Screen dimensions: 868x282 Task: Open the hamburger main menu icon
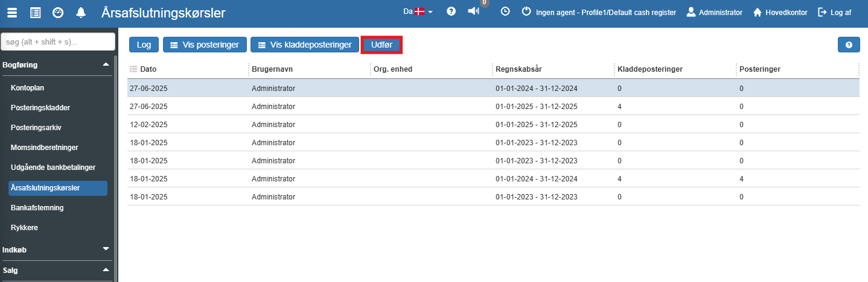[x=12, y=12]
